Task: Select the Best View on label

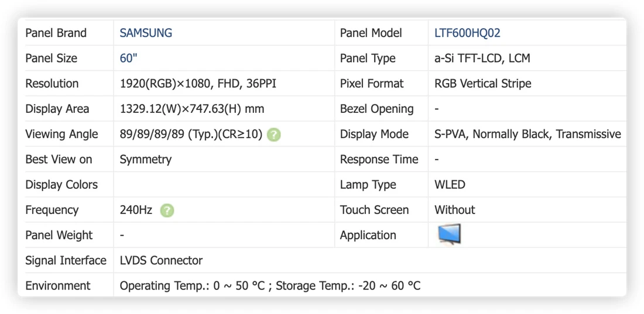Action: [59, 159]
